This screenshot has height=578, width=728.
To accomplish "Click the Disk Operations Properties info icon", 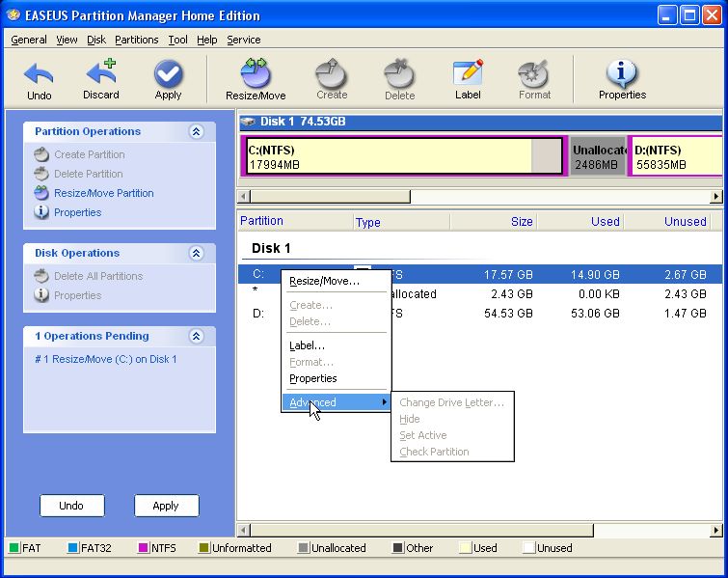I will point(41,295).
